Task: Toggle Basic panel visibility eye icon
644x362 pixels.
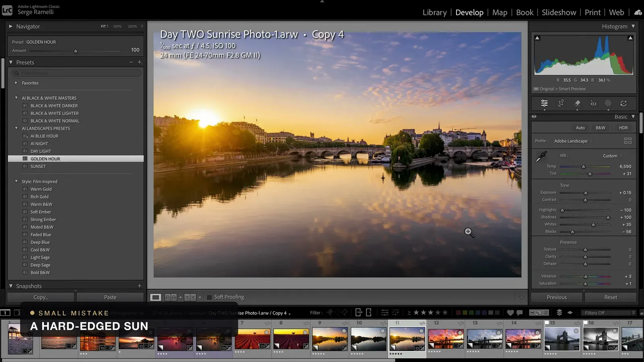Action: [534, 117]
